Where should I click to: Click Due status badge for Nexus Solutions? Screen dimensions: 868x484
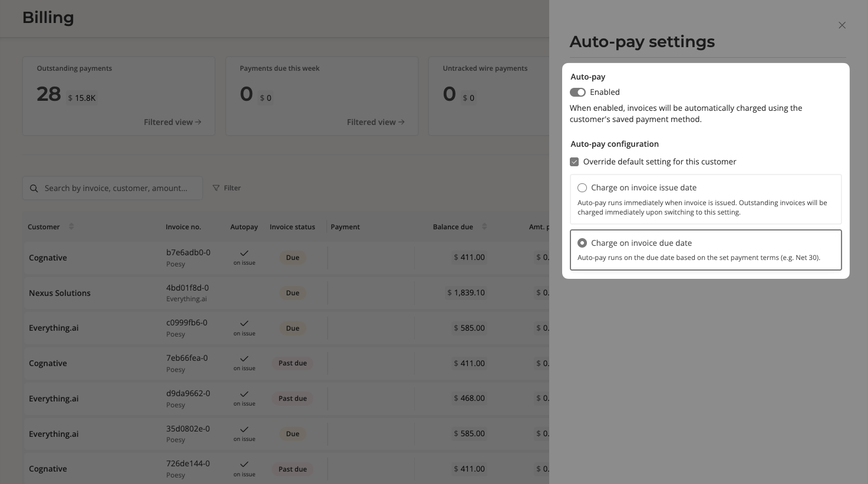click(293, 293)
